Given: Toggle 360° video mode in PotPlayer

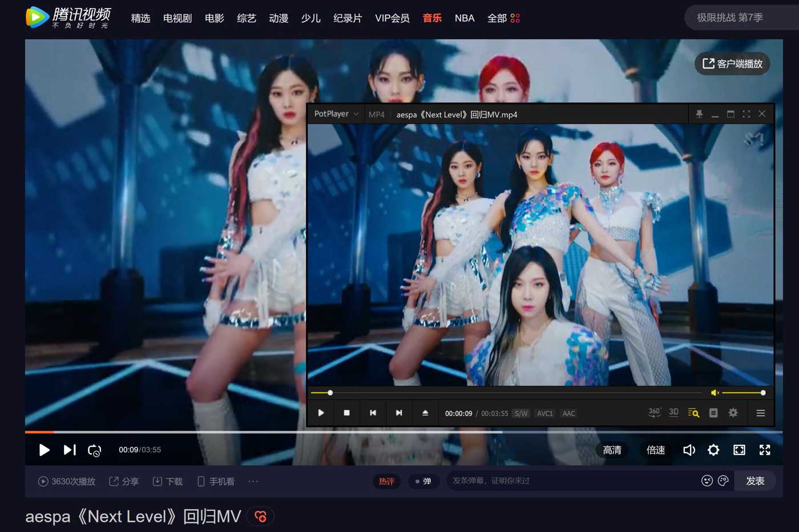Looking at the screenshot, I should pyautogui.click(x=654, y=412).
